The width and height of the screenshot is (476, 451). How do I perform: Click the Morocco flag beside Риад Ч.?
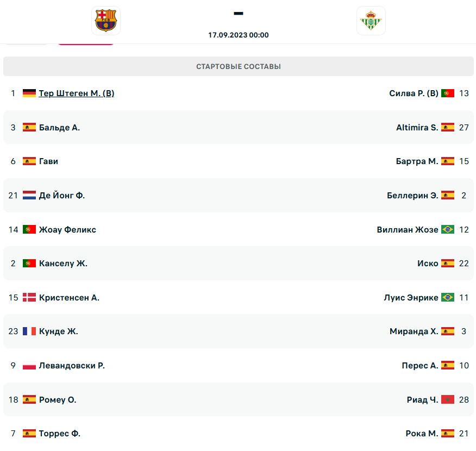[x=448, y=399]
